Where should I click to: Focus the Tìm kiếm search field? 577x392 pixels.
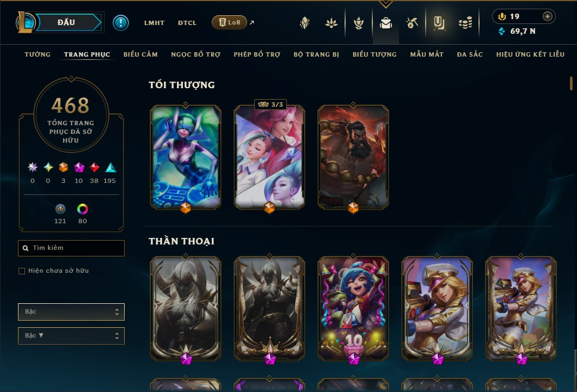[71, 248]
